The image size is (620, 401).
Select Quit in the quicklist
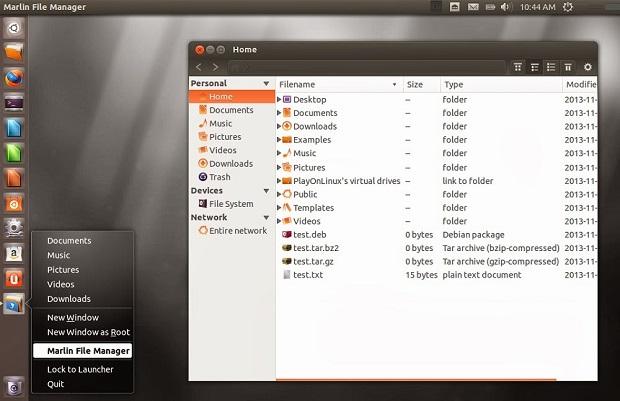pos(55,384)
